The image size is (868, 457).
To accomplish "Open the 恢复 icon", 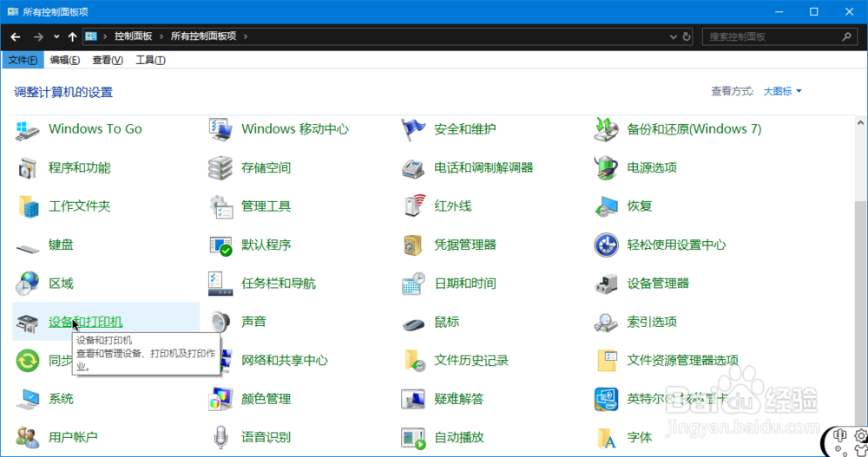I will click(606, 206).
